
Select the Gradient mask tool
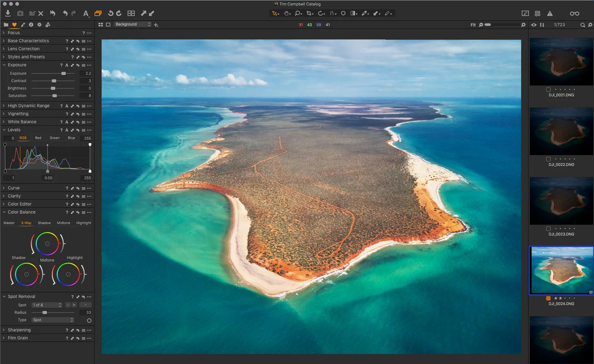point(354,13)
